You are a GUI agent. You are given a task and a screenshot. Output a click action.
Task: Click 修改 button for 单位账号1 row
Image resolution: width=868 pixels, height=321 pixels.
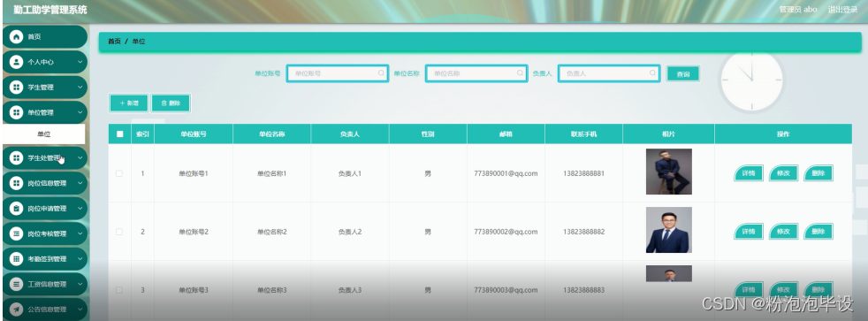(x=783, y=173)
